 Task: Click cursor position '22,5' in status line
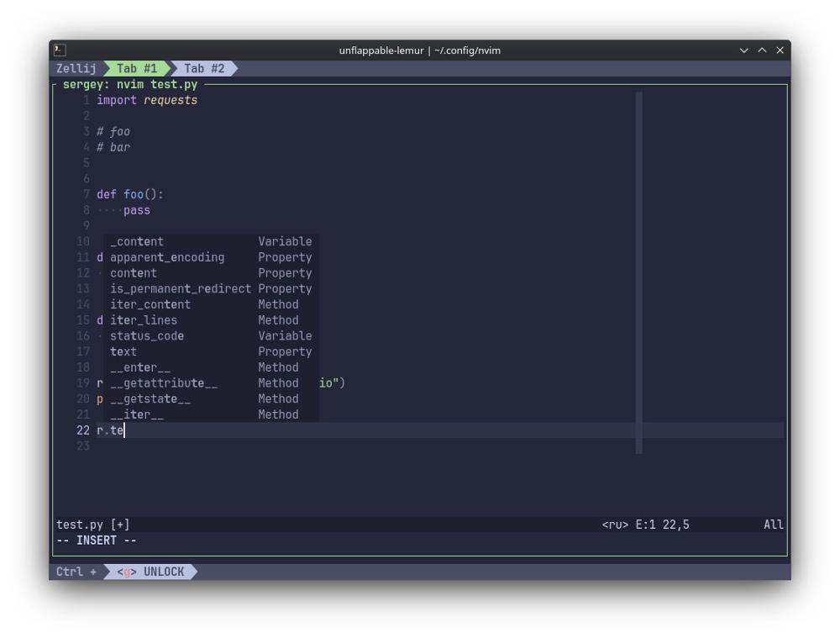[676, 525]
